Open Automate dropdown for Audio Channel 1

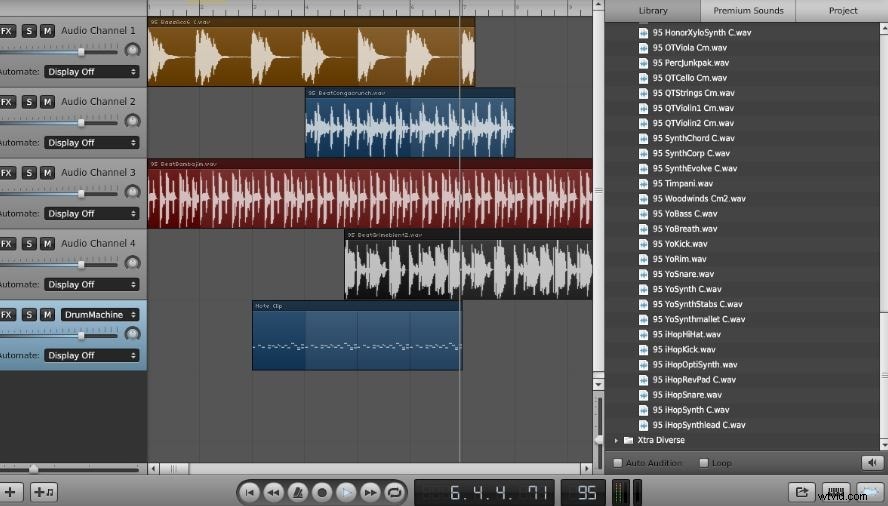[x=91, y=72]
